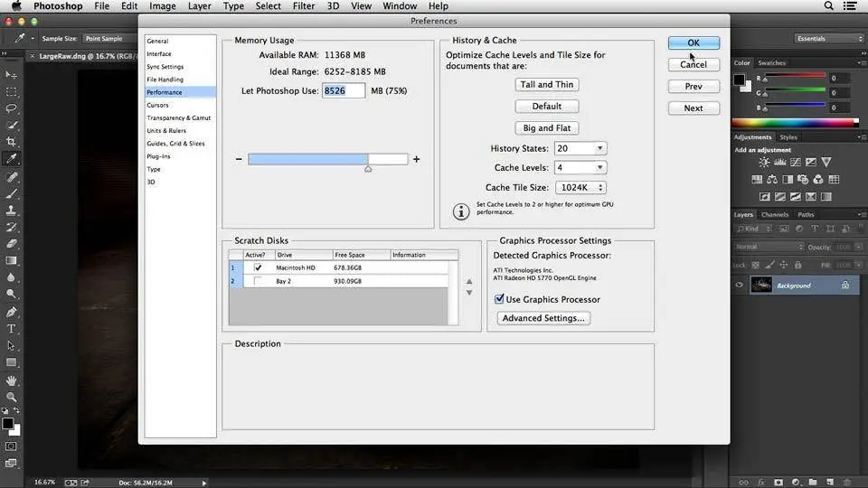Open the Sample Size dropdown
Viewport: 868px width, 488px height.
coord(109,39)
